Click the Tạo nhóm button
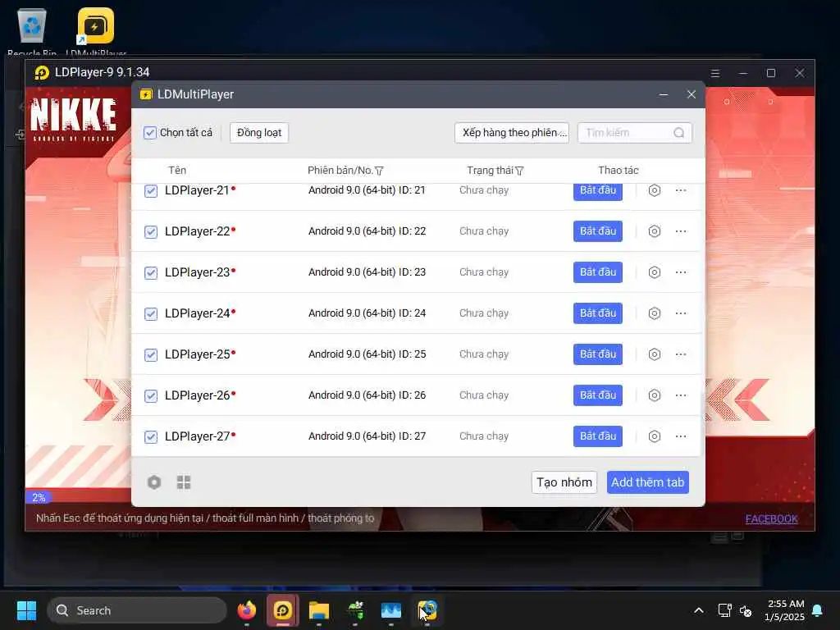This screenshot has width=840, height=630. (564, 482)
